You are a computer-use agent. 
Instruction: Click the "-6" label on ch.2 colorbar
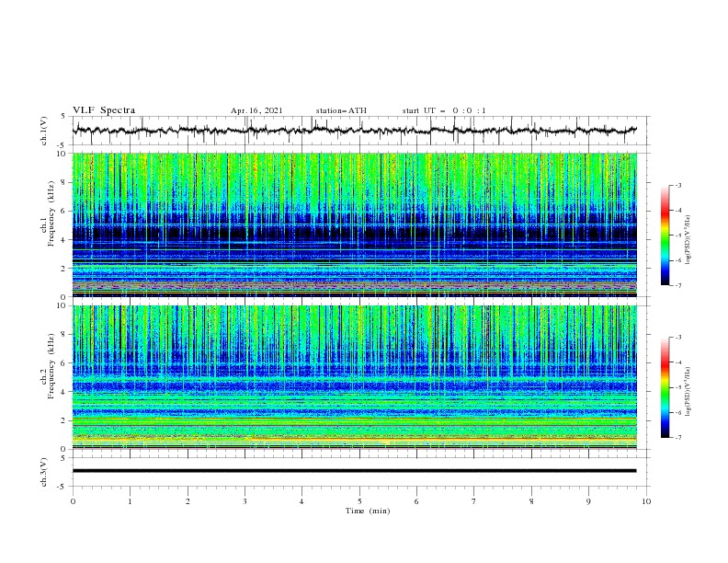coord(677,412)
